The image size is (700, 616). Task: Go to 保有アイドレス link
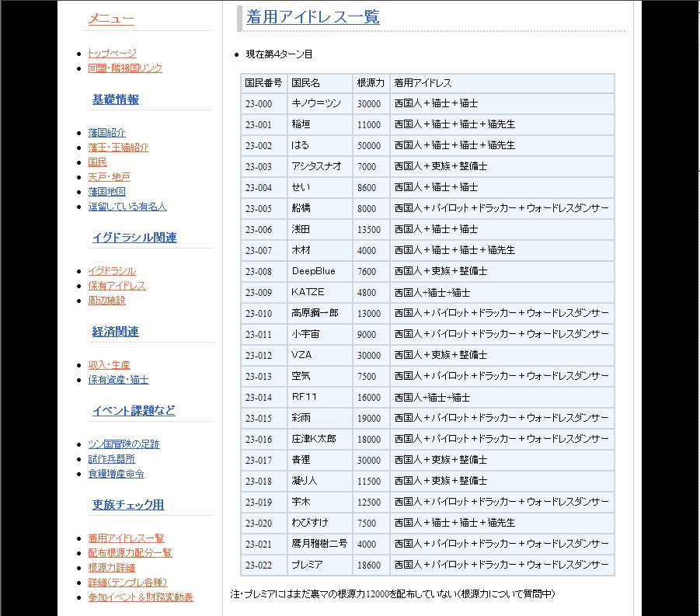tap(117, 286)
